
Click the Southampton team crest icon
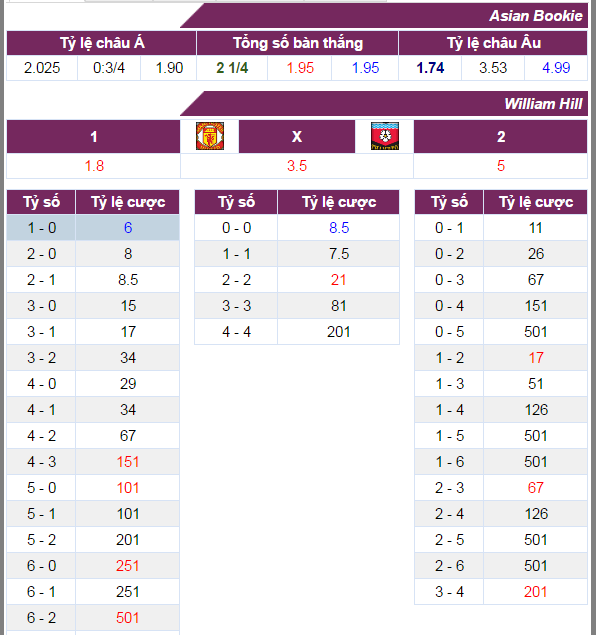click(385, 136)
